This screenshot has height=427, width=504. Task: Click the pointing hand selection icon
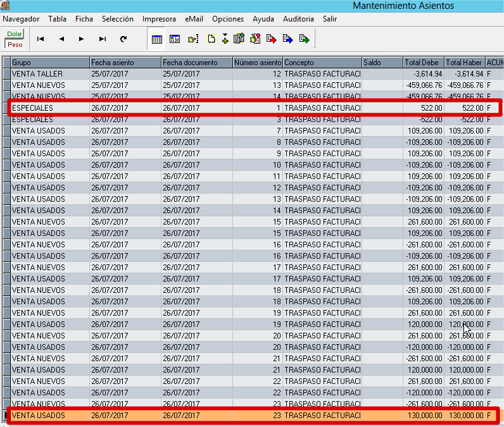click(x=193, y=39)
